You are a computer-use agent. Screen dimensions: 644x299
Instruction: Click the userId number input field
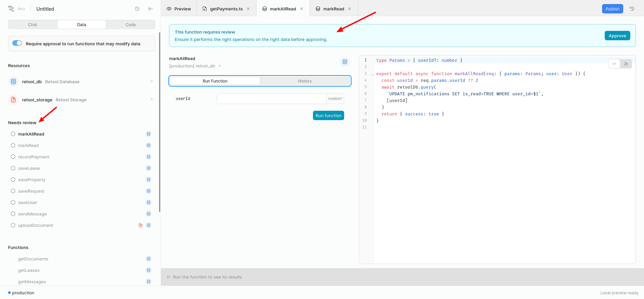[272, 99]
